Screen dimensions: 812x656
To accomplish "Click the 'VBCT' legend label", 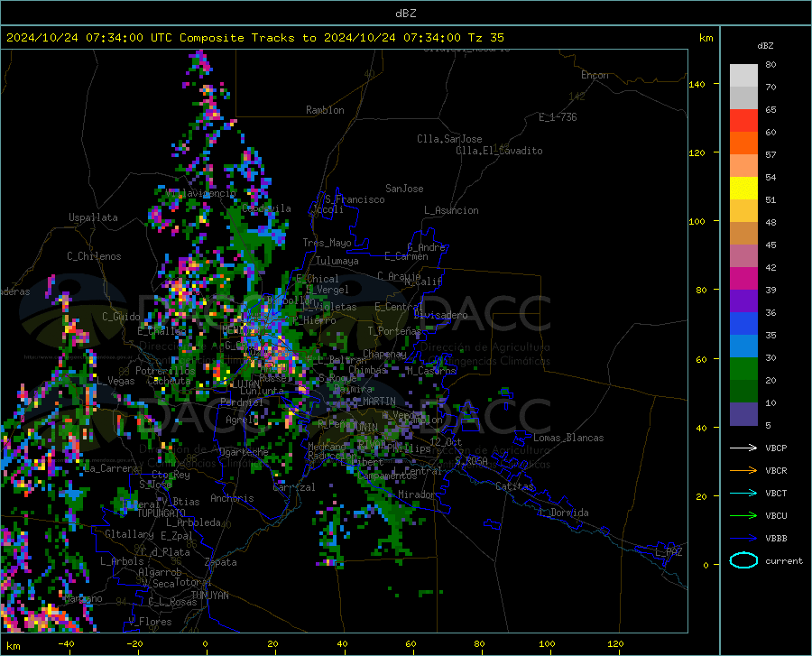I will tap(776, 493).
